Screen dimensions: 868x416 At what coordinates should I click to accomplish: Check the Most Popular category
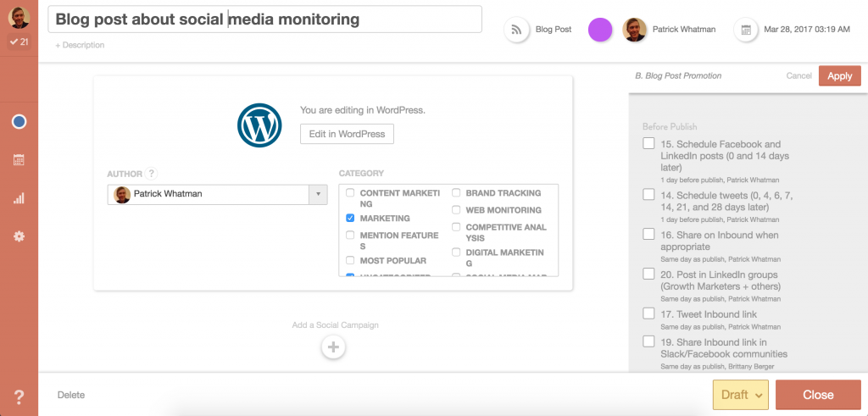pyautogui.click(x=350, y=260)
